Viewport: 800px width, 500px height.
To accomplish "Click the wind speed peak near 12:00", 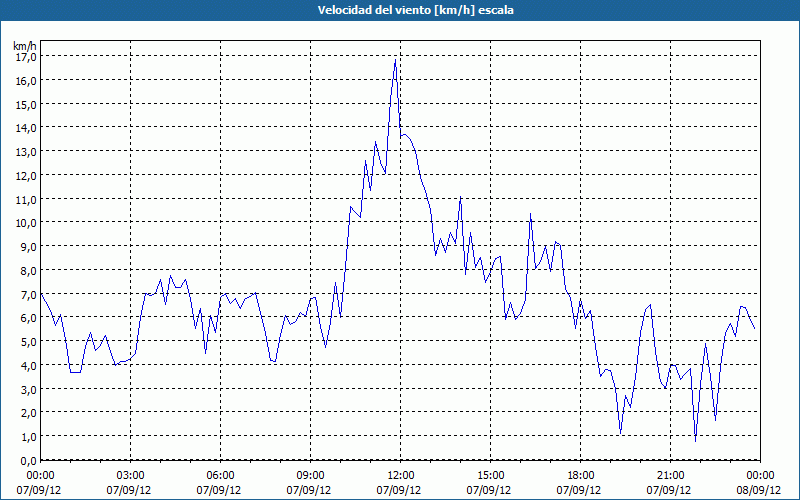I will pyautogui.click(x=395, y=60).
